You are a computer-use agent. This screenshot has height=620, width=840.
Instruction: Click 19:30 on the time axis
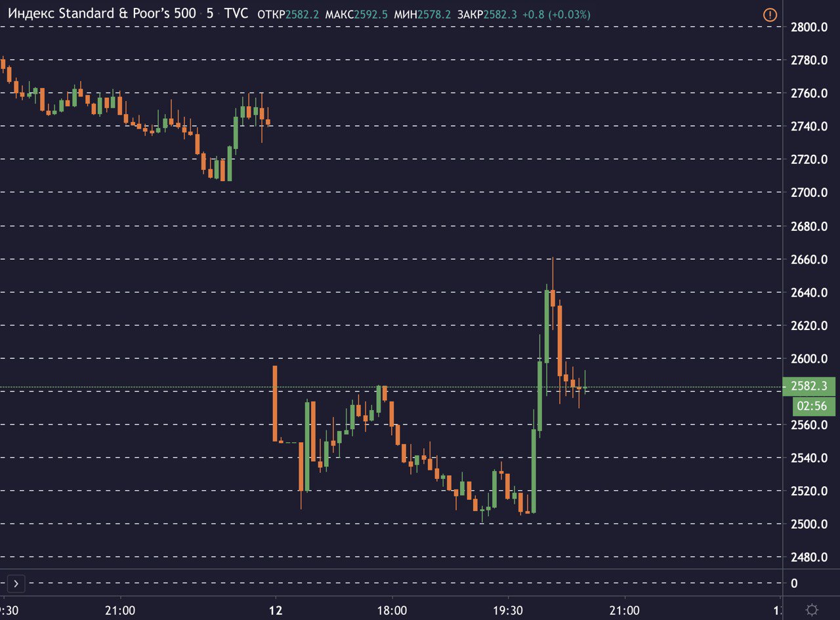coord(509,610)
